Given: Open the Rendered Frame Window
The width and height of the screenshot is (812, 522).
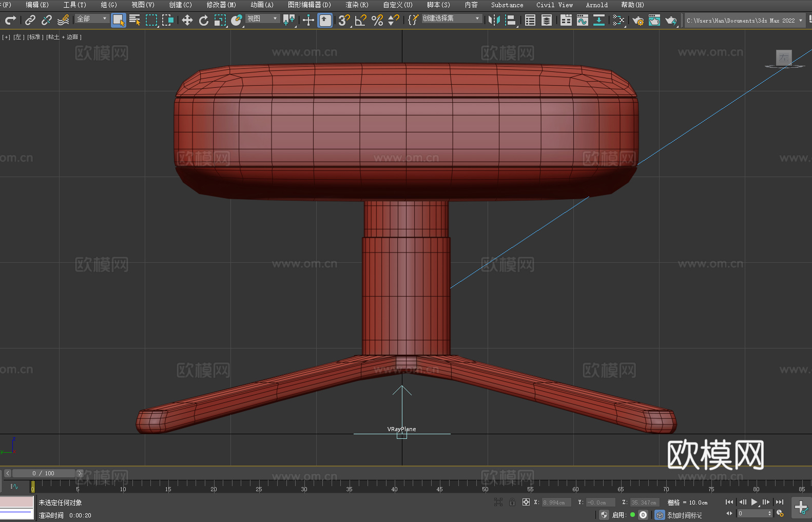Looking at the screenshot, I should 654,20.
